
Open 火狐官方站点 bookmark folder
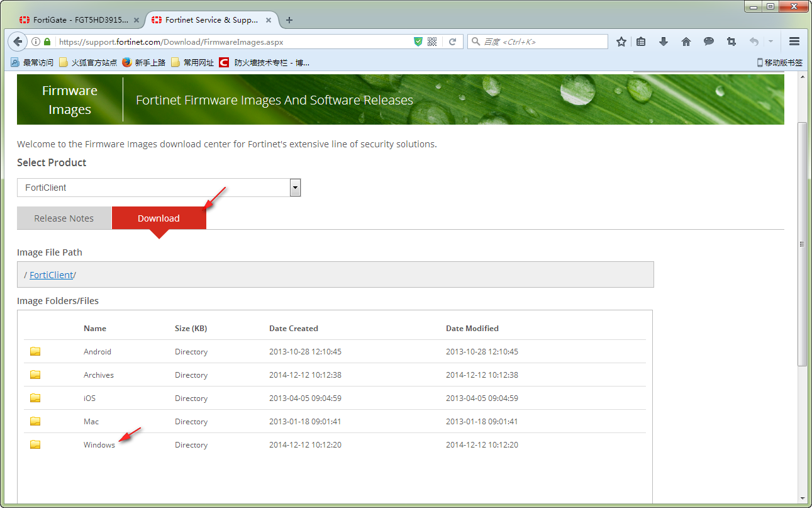(x=89, y=62)
